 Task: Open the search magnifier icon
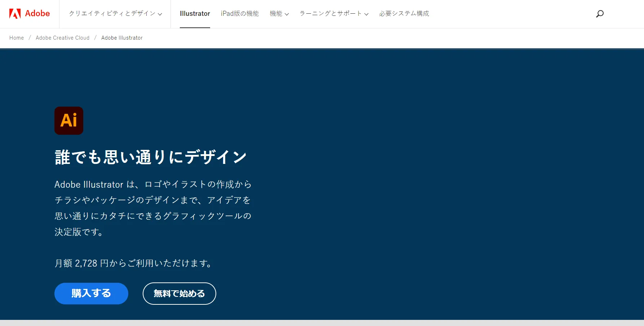600,14
